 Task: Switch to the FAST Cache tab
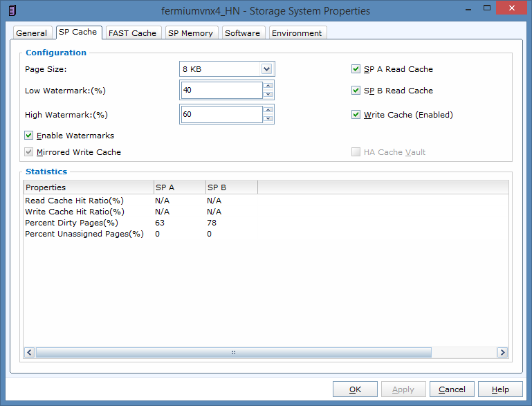pyautogui.click(x=132, y=33)
